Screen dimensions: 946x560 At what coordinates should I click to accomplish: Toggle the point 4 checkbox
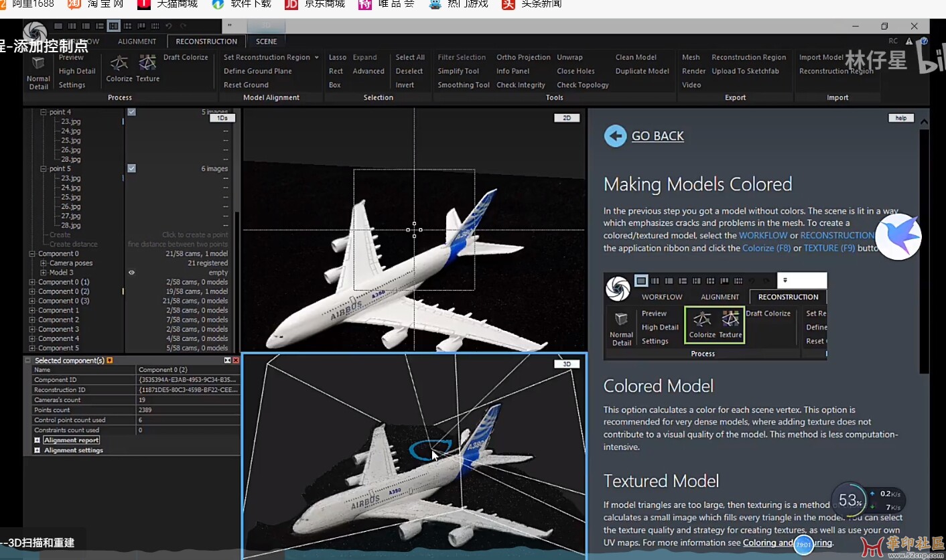tap(132, 112)
